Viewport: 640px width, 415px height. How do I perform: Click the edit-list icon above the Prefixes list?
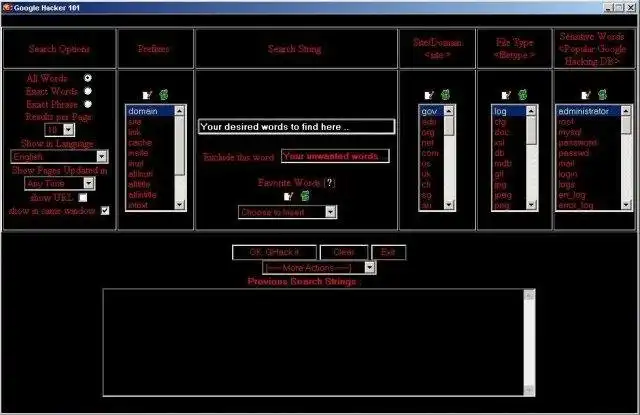coord(147,95)
